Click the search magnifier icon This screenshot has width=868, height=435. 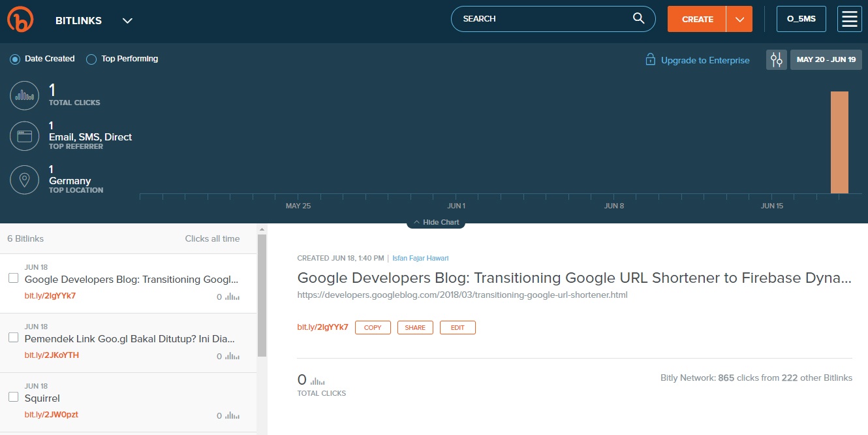639,18
